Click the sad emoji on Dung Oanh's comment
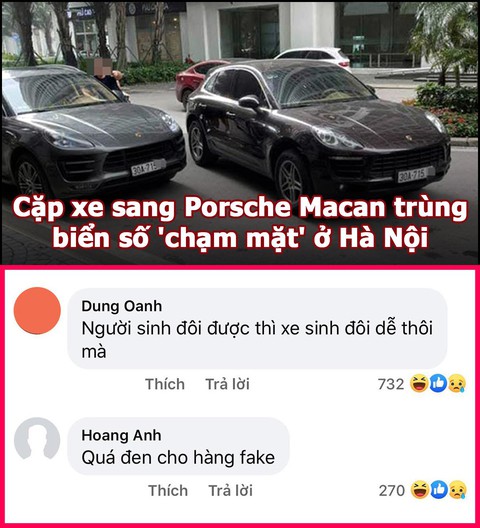This screenshot has height=528, width=480. pos(457,384)
